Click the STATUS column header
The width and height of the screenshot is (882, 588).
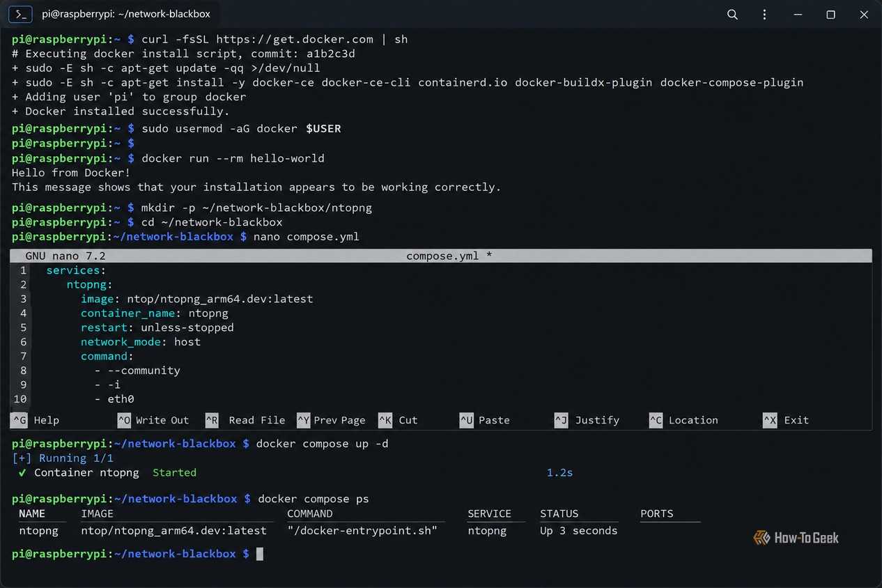coord(559,513)
